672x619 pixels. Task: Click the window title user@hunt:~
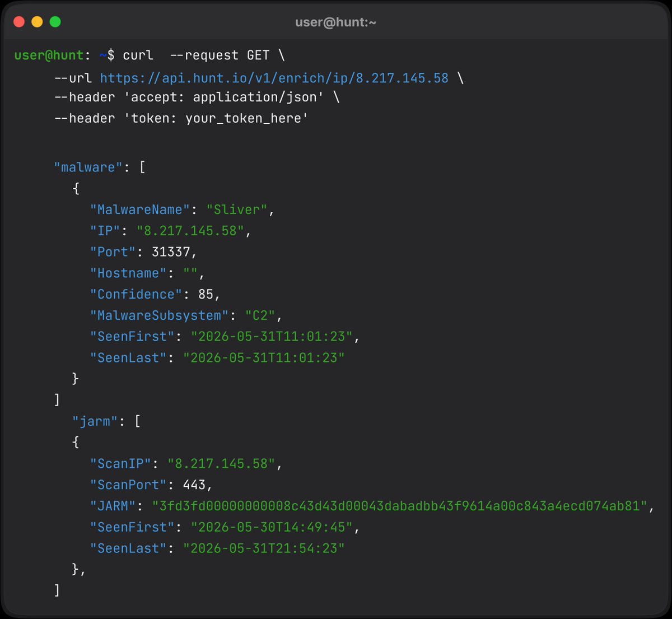[x=336, y=22]
